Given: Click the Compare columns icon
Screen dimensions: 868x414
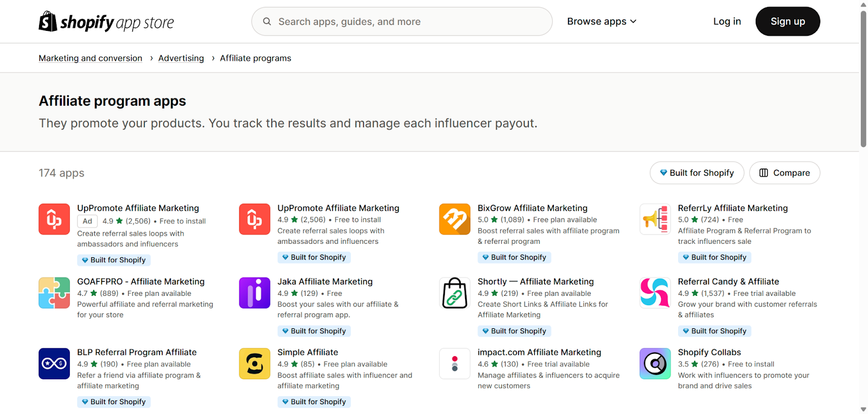Looking at the screenshot, I should click(x=763, y=173).
